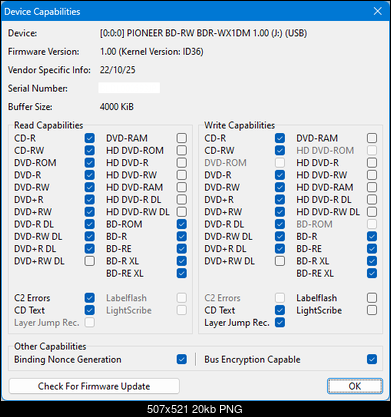Select the PIONEER BD-RW device name text
The image size is (391, 417).
point(203,33)
